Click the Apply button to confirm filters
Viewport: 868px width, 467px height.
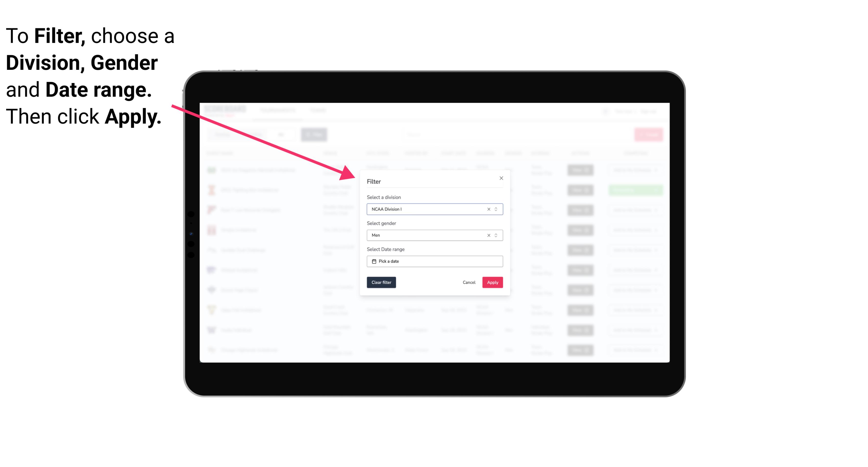point(492,283)
